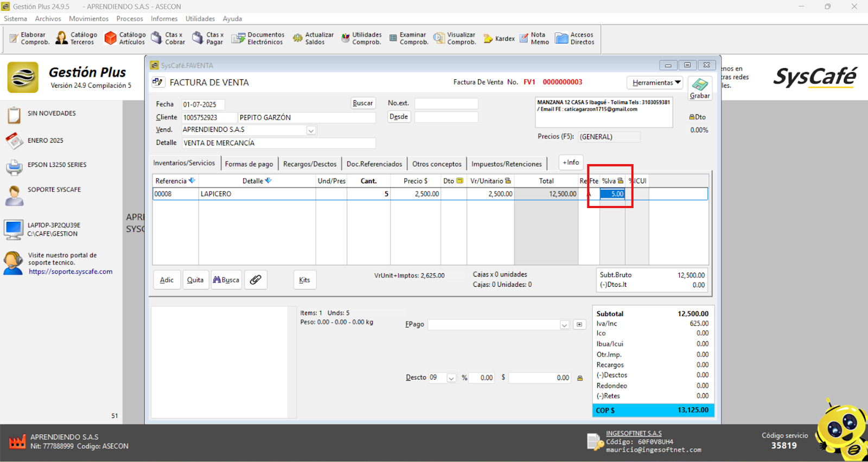
Task: Open Catálogo Artículos in the toolbar
Action: coord(125,39)
